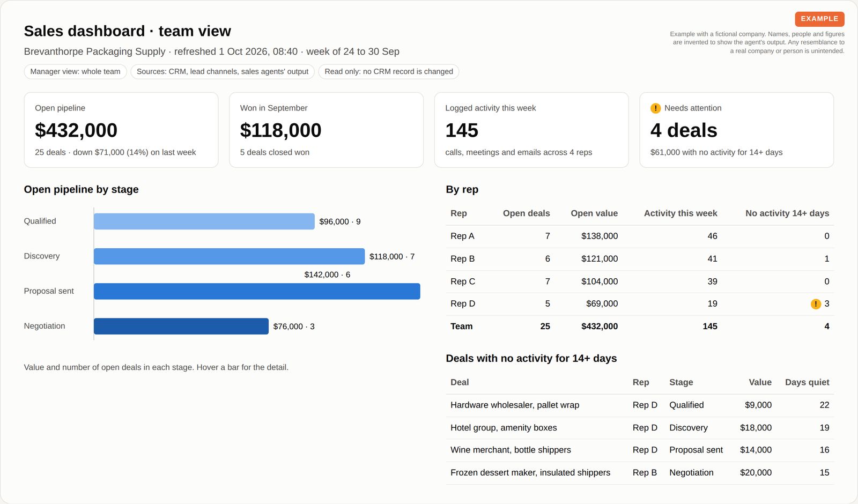Click activity count 19 for Rep D

pyautogui.click(x=712, y=303)
